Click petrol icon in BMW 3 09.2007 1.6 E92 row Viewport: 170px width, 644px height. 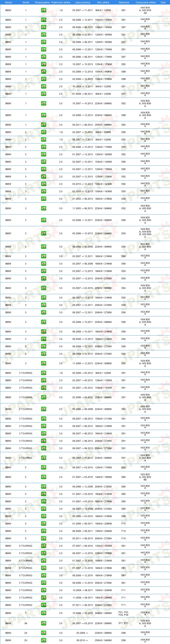(43, 140)
